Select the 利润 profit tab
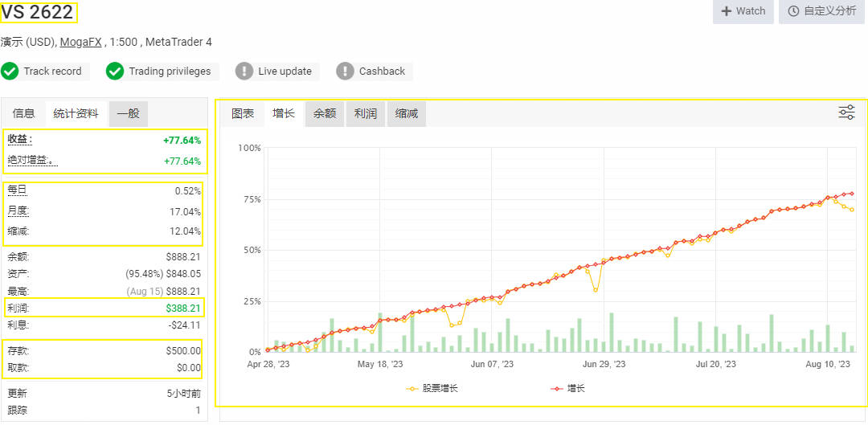 tap(366, 113)
